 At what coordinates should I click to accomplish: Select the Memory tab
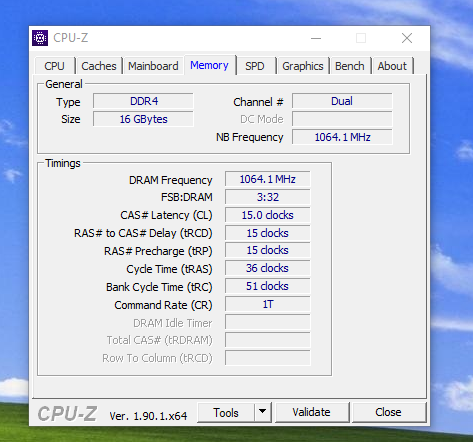210,65
